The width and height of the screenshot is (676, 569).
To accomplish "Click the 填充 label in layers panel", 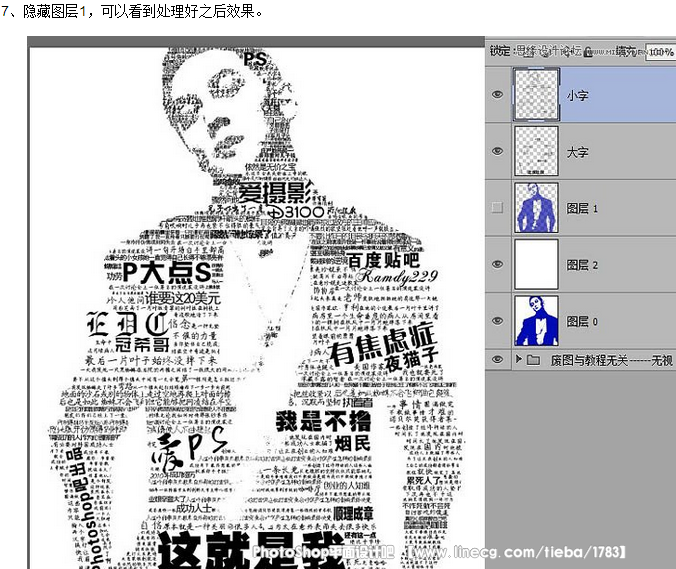I will pyautogui.click(x=626, y=52).
